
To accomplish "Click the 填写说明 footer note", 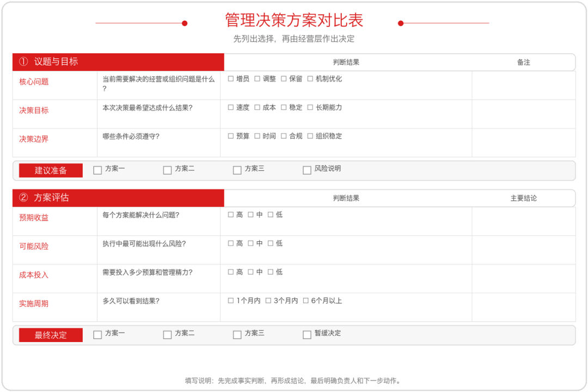I will (293, 381).
